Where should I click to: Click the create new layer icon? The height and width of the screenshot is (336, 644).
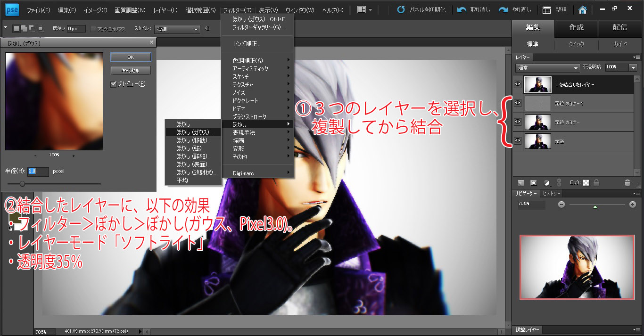[x=521, y=182]
